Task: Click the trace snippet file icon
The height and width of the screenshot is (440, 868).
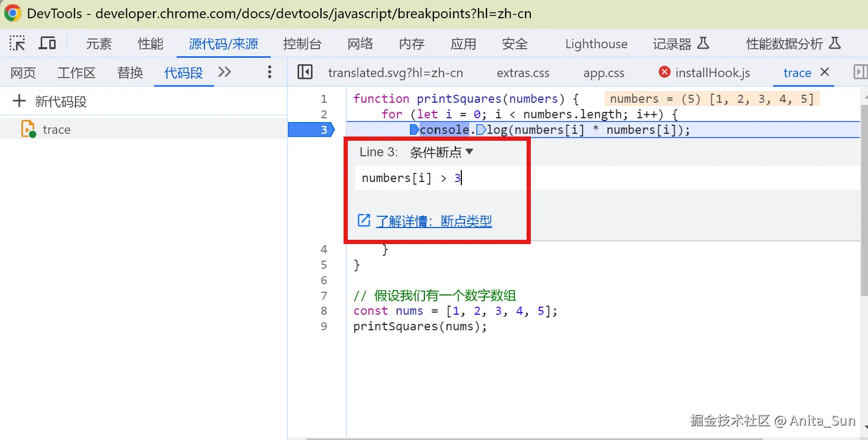Action: pos(28,130)
